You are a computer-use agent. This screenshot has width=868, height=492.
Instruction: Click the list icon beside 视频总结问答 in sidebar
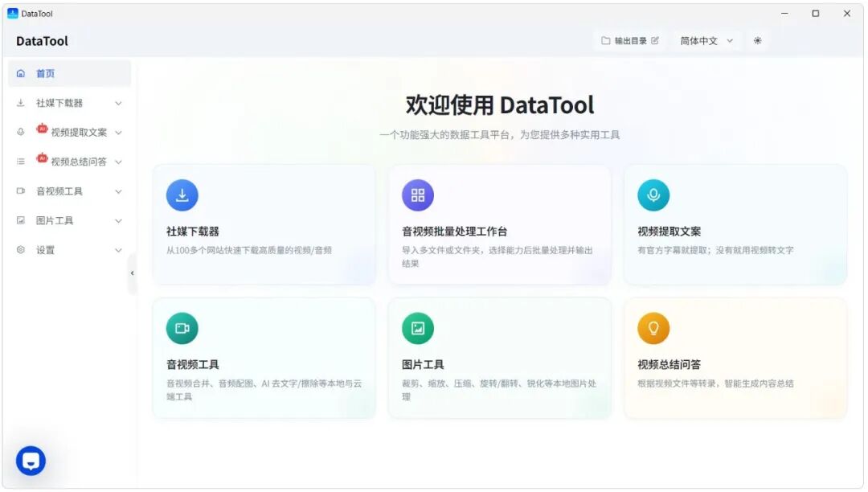tap(21, 162)
